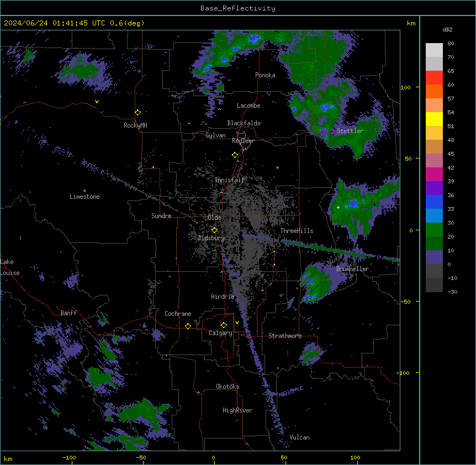Click the Banff label
Viewport: 476px width, 465px height.
pos(68,313)
